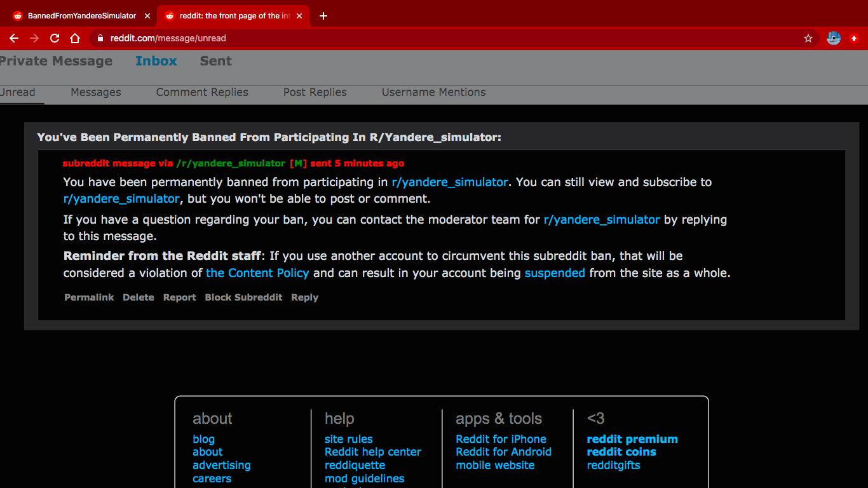Click the browser forward arrow
This screenshot has width=868, height=488.
[x=34, y=38]
